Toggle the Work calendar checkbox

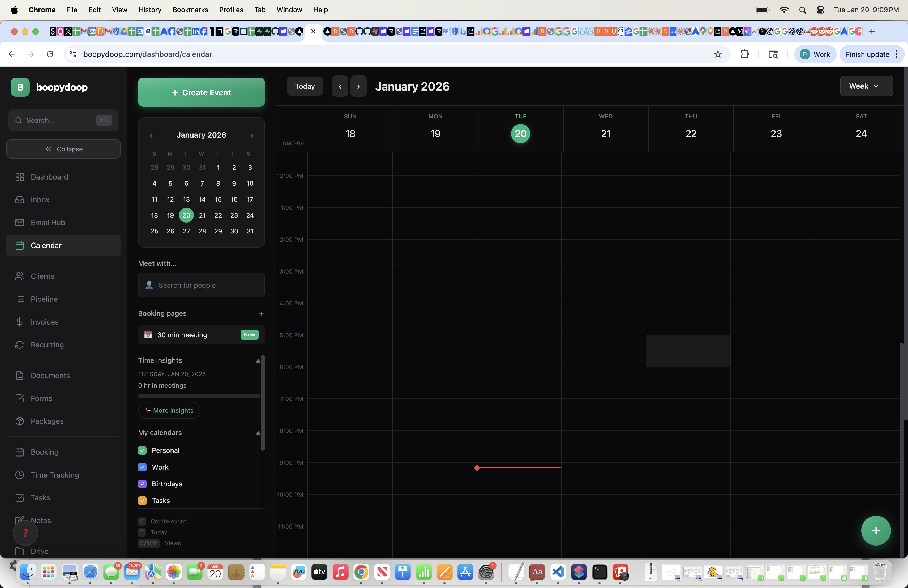142,467
